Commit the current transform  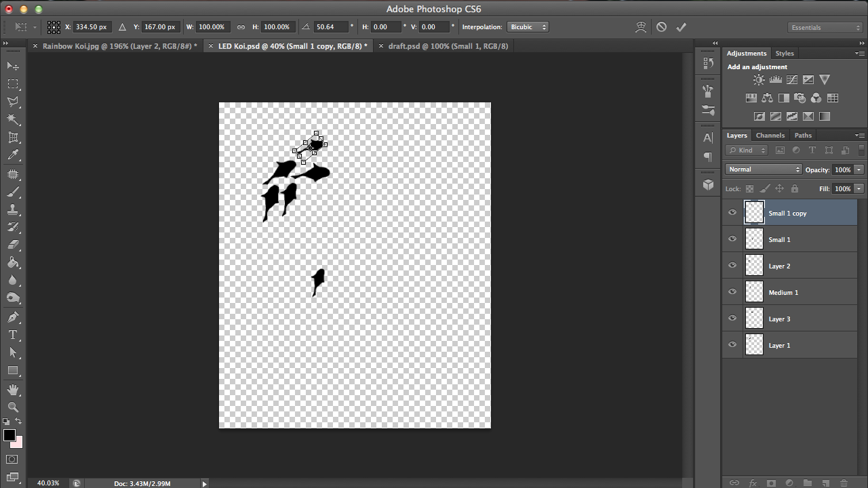(x=682, y=26)
